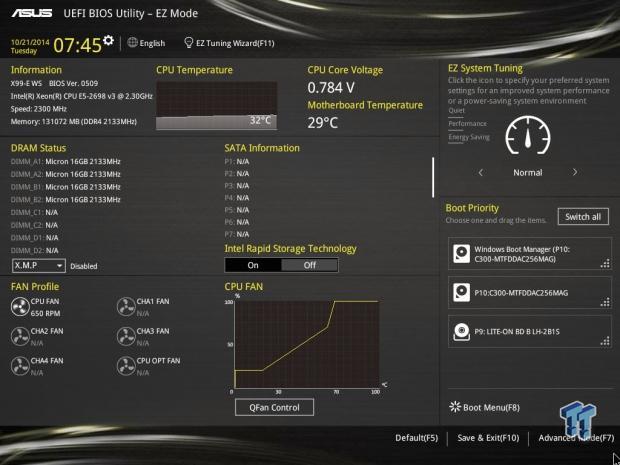Click the P9: LITE-ON BD boot entry
The image size is (620, 465).
pyautogui.click(x=530, y=331)
